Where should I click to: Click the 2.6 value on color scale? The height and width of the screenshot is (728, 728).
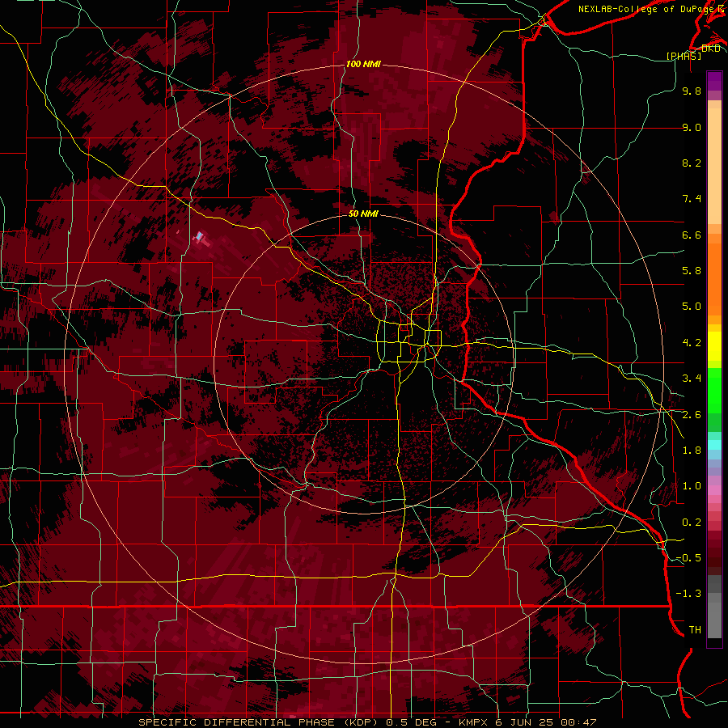click(x=692, y=415)
